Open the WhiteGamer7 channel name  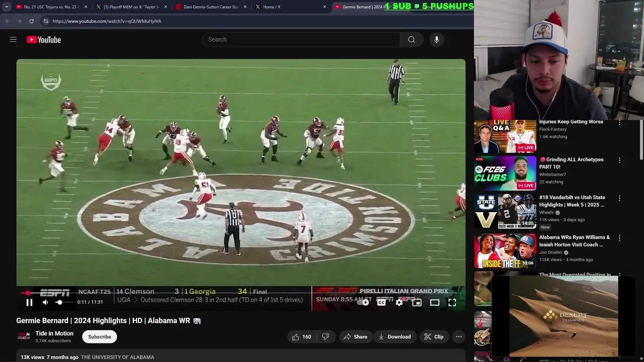point(552,174)
